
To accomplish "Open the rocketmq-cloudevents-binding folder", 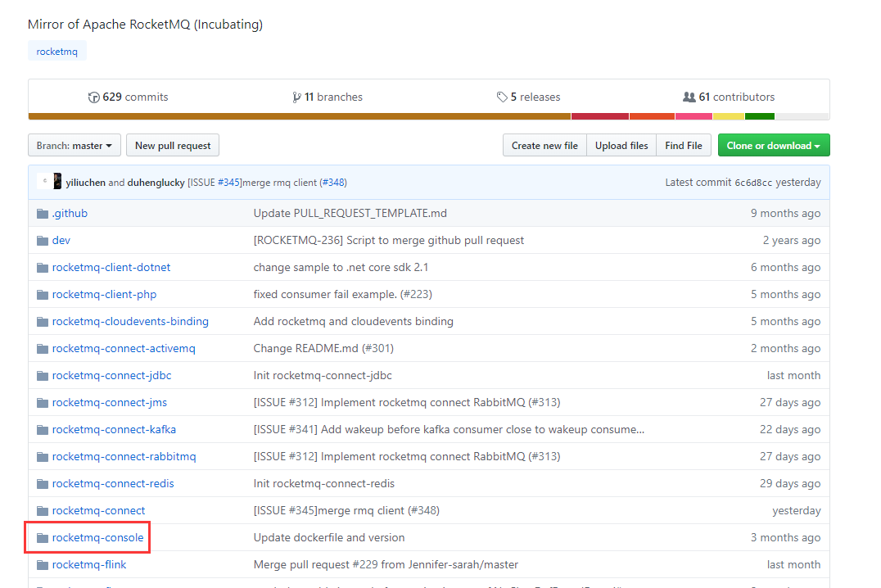I will click(130, 322).
